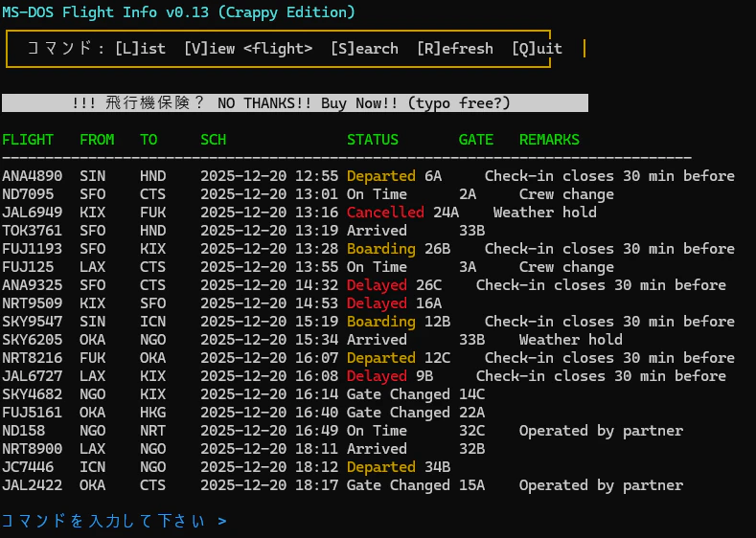The image size is (756, 538).
Task: Select flight number TOK3761
Action: (33, 231)
